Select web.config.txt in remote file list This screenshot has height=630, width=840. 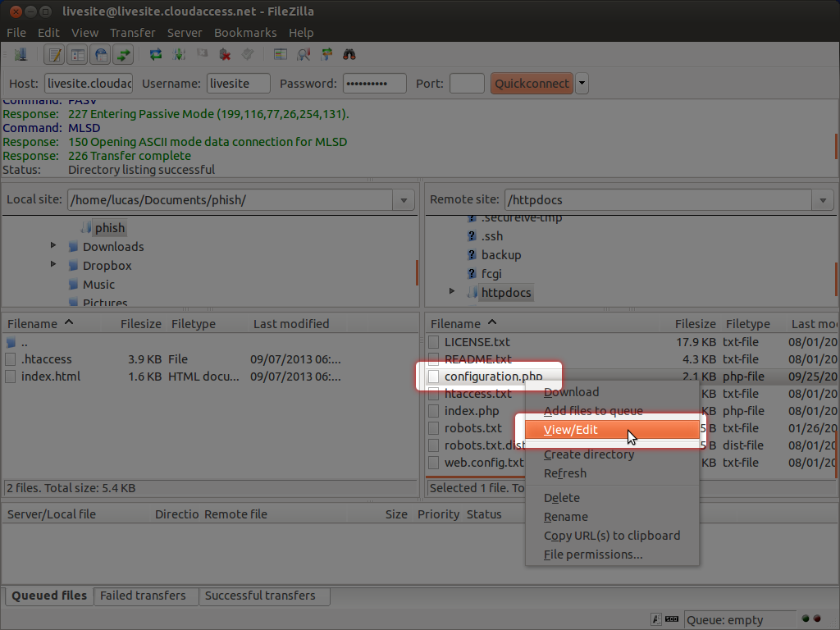click(484, 463)
